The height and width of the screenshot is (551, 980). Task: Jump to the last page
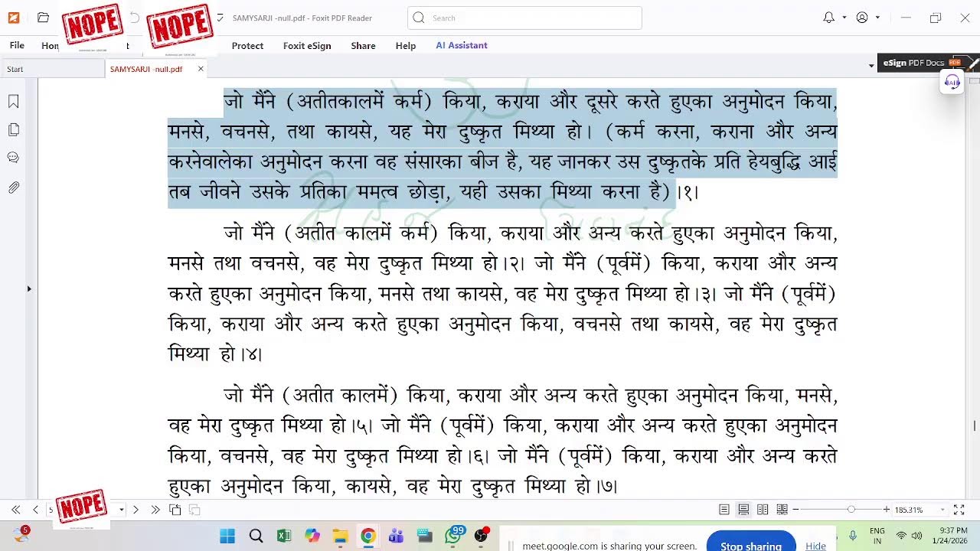click(x=155, y=510)
